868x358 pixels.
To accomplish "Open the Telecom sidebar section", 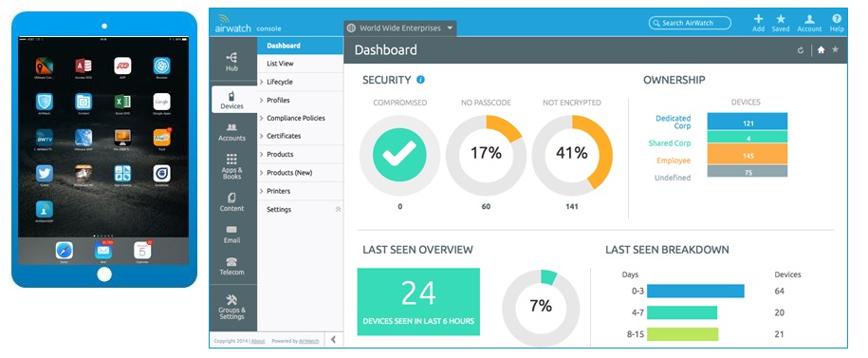I will coord(232,266).
